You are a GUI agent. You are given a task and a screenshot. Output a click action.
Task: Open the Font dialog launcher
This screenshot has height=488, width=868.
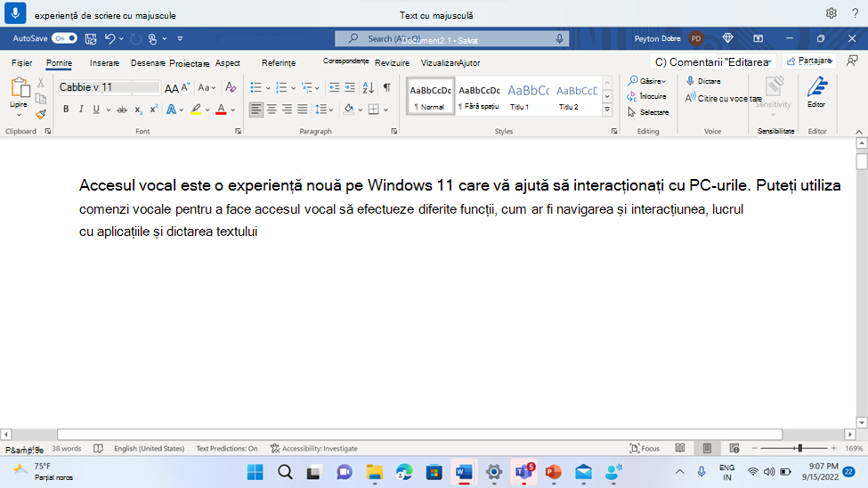(x=238, y=131)
